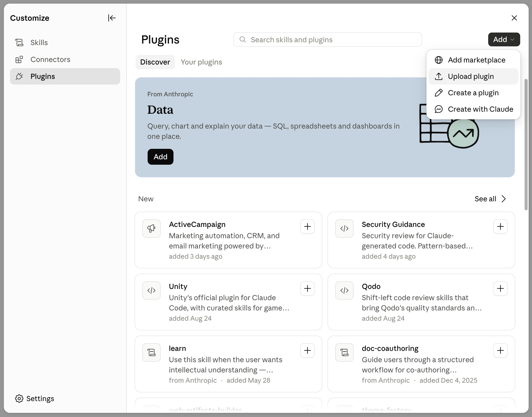Focus the Search skills and plugins field
This screenshot has width=532, height=417.
pos(328,39)
